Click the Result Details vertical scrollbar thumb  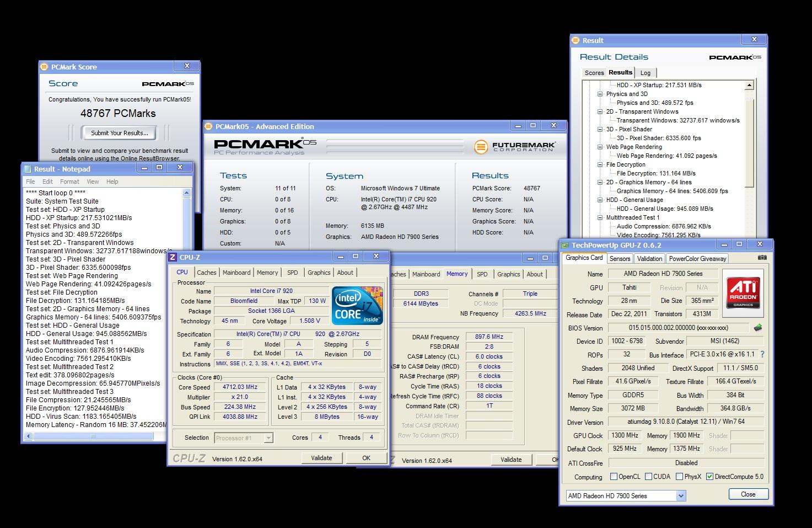pos(749,143)
